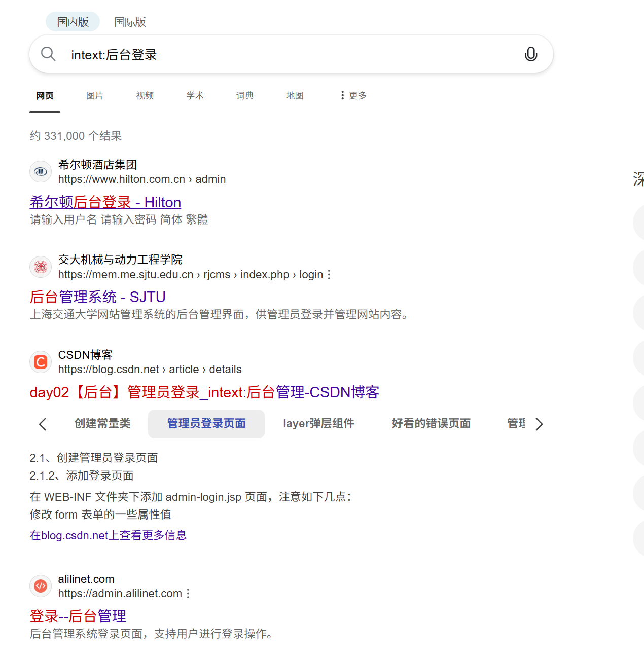Click the magnifying glass search icon
This screenshot has width=644, height=662.
point(48,54)
